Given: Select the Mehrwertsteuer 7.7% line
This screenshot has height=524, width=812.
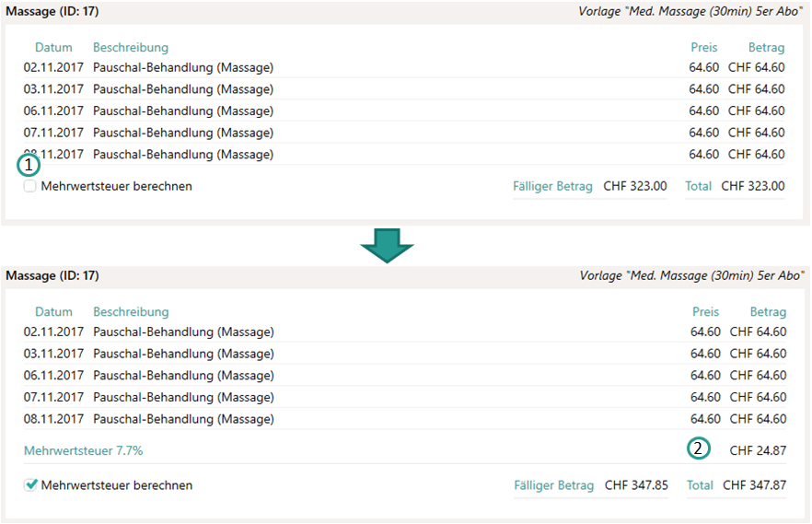Looking at the screenshot, I should 83,451.
